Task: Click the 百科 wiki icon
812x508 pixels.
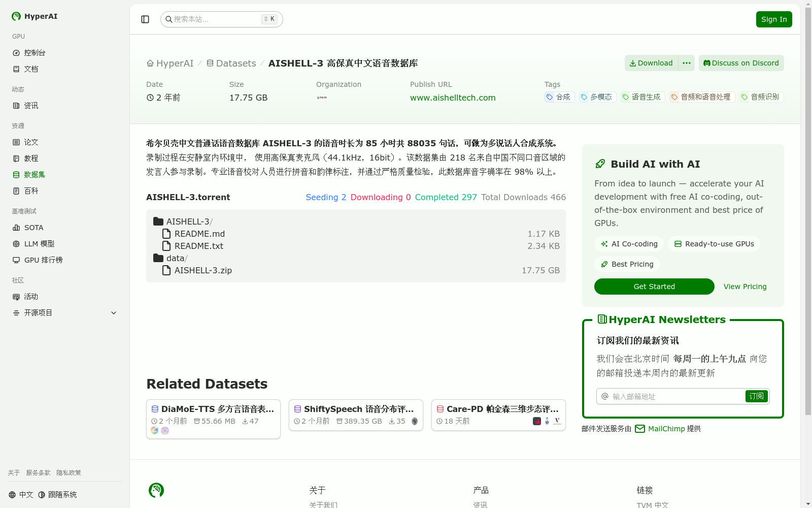Action: [x=16, y=191]
